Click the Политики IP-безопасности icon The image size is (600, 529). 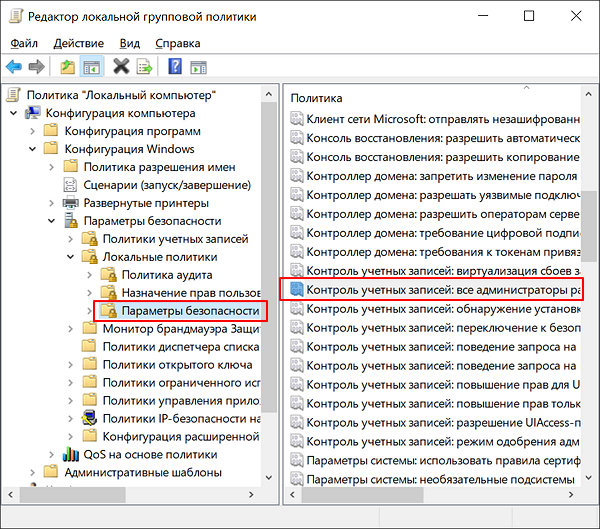click(90, 418)
